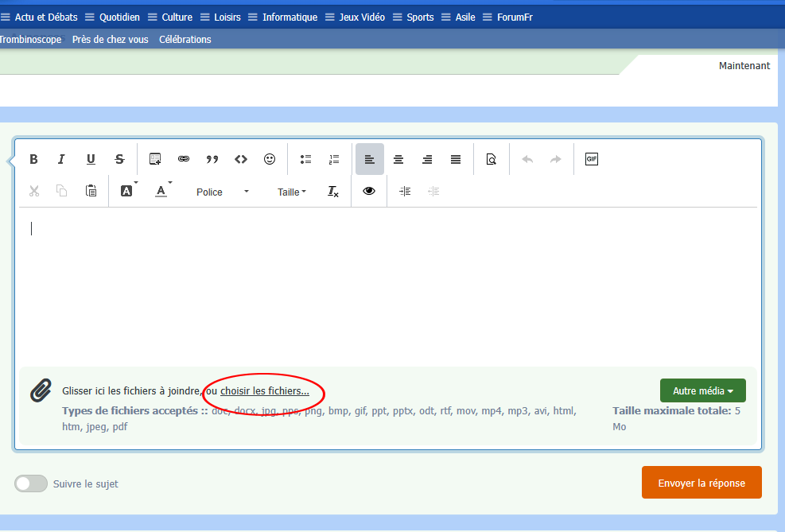Image resolution: width=785 pixels, height=532 pixels.
Task: Preview the post
Action: (492, 159)
